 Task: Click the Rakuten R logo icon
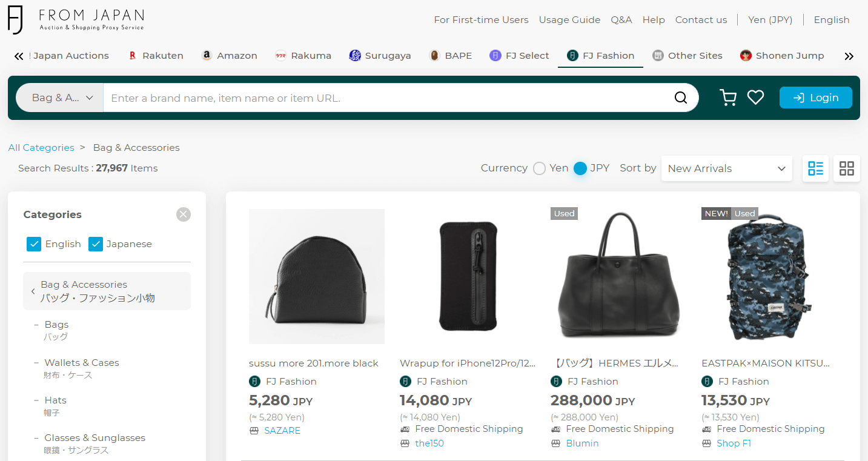point(133,56)
